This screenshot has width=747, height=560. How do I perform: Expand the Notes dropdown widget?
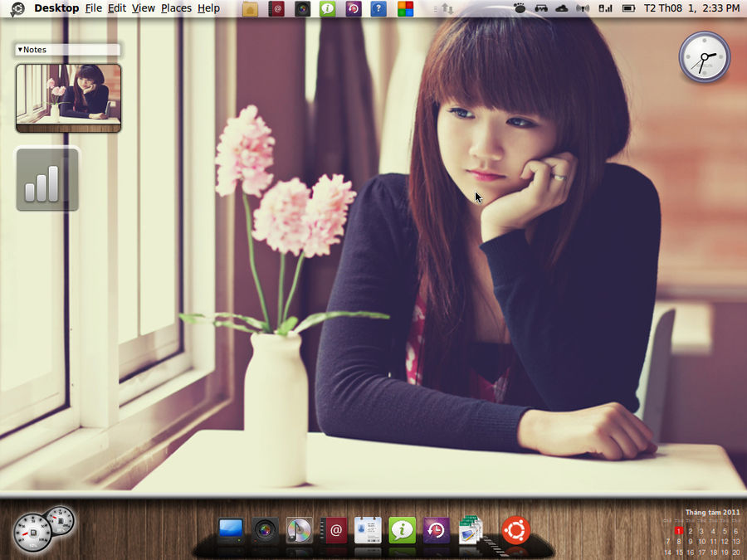(x=68, y=50)
